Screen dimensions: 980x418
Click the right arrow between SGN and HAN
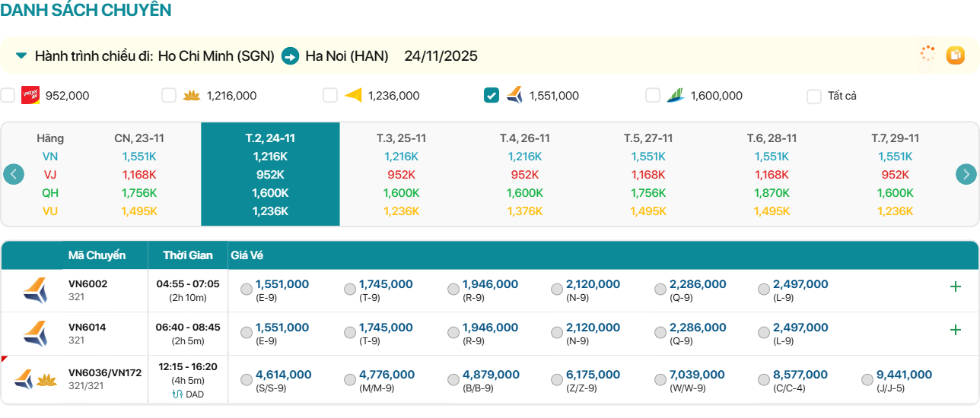[x=290, y=56]
